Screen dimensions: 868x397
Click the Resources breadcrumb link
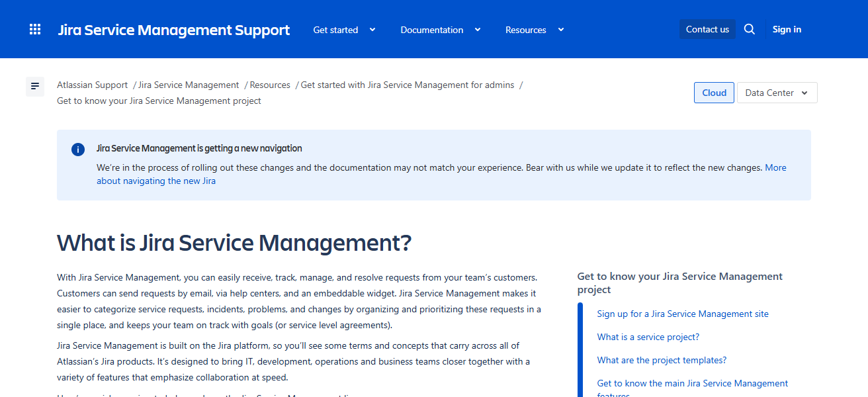pos(269,85)
